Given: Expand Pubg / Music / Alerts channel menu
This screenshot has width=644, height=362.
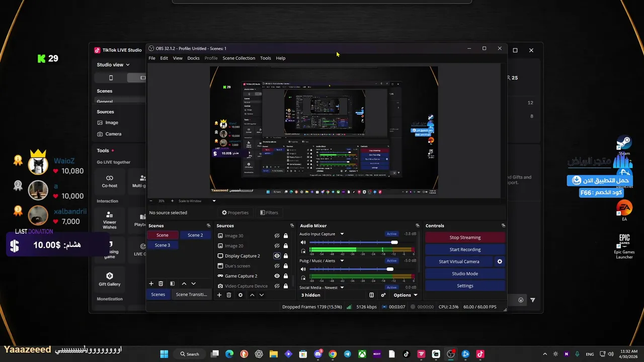Looking at the screenshot, I should pos(342,260).
